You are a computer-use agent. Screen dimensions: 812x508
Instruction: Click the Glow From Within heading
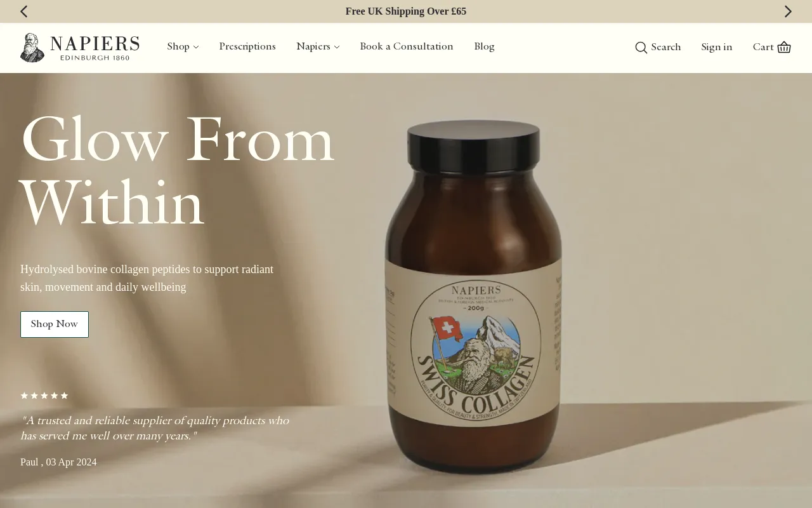178,170
